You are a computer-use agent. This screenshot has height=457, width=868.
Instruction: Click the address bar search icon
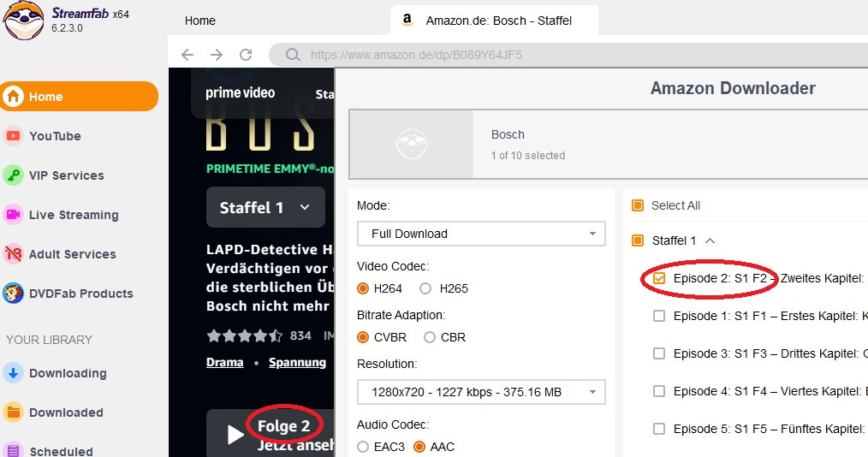(x=292, y=54)
